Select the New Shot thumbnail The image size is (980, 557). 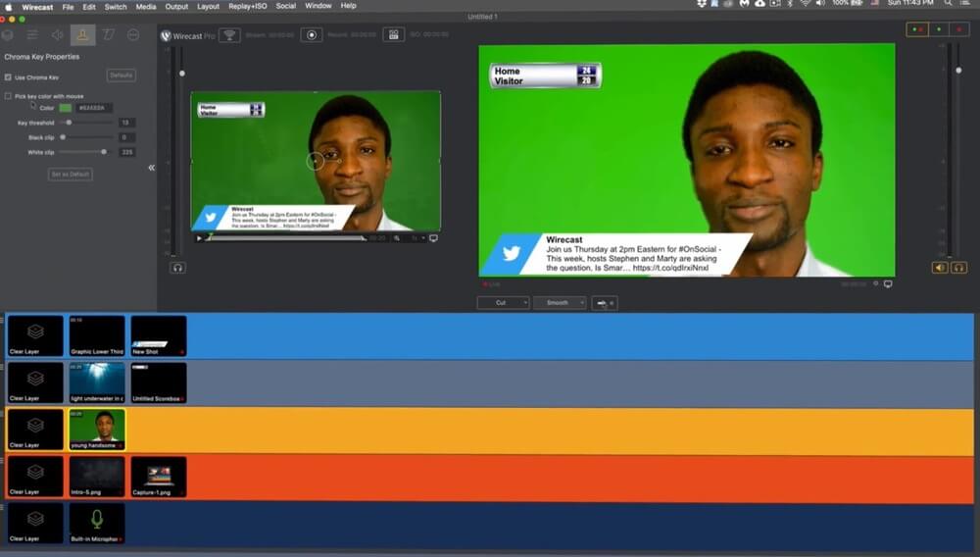click(x=159, y=336)
